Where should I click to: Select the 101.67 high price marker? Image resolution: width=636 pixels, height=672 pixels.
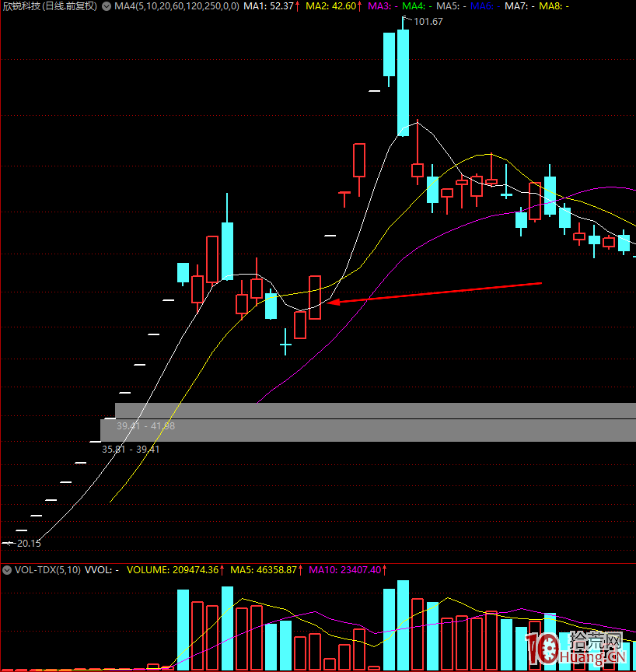428,22
